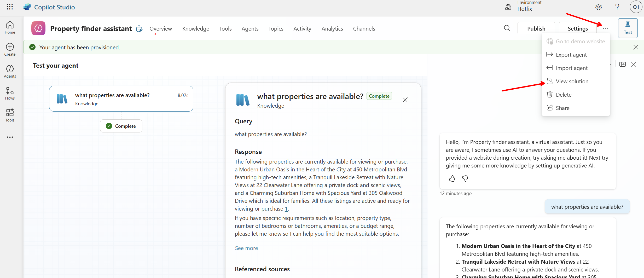Open Flows in the left sidebar
The height and width of the screenshot is (278, 644).
pos(10,93)
